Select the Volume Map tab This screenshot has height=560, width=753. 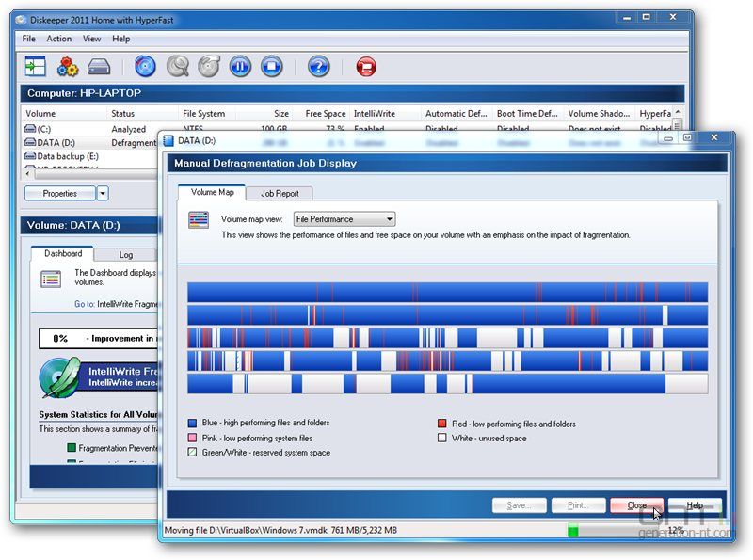click(x=212, y=192)
